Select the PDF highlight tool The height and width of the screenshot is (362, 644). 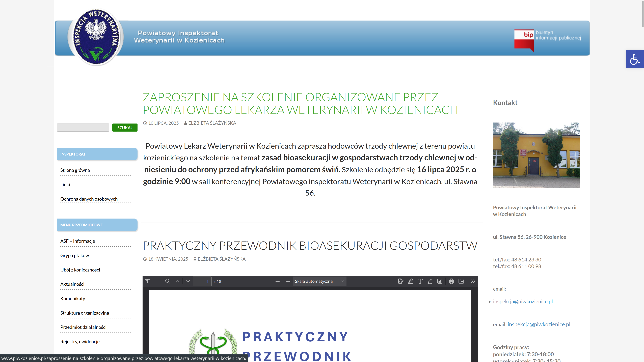click(x=410, y=281)
